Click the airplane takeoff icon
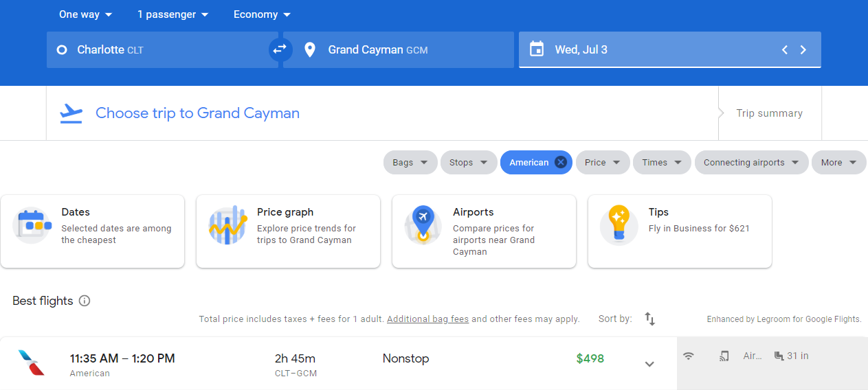868x390 pixels. tap(71, 113)
